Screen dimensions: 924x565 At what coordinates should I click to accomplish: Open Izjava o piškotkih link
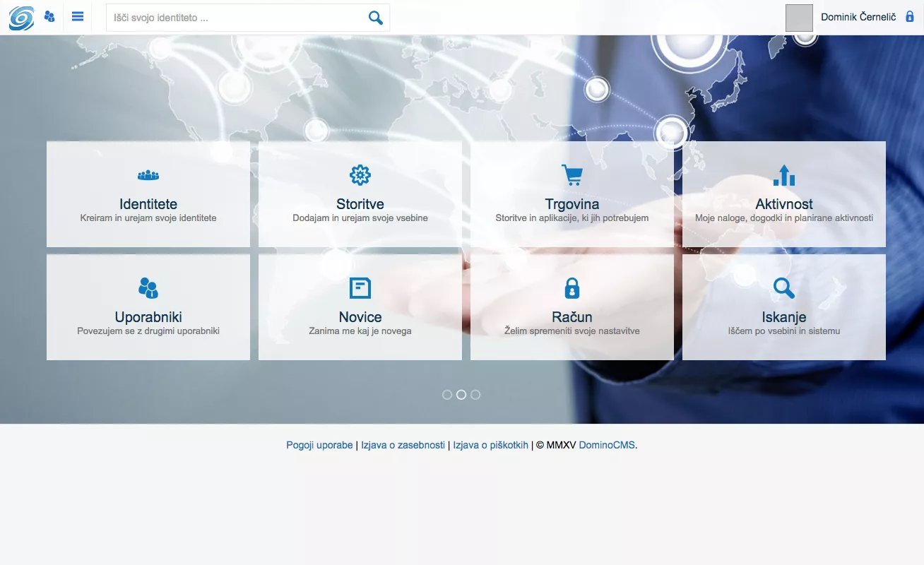click(490, 445)
